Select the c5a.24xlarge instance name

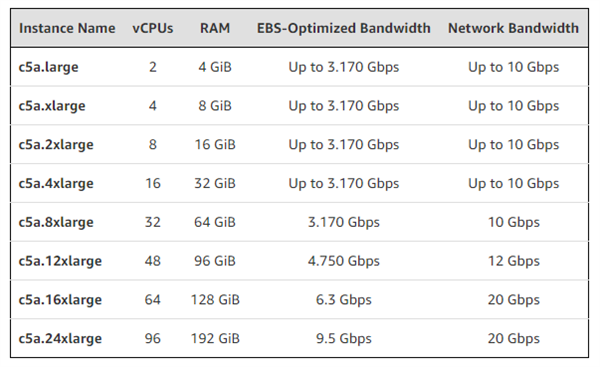click(60, 338)
